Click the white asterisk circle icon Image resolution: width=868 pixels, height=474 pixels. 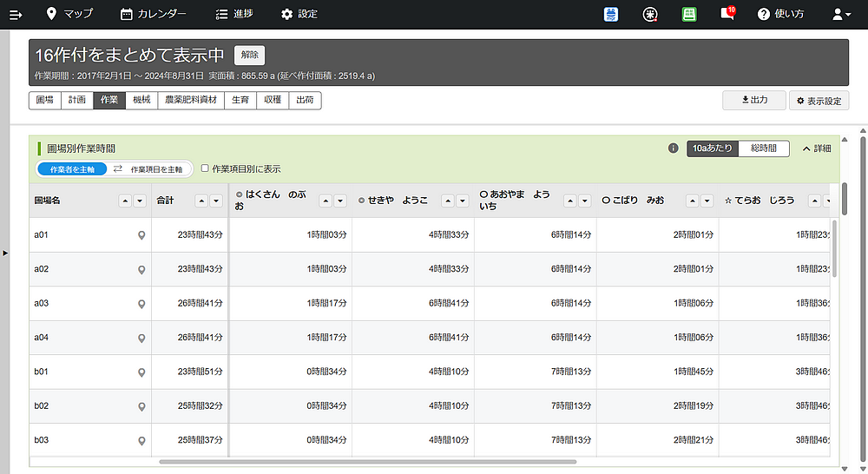point(650,14)
